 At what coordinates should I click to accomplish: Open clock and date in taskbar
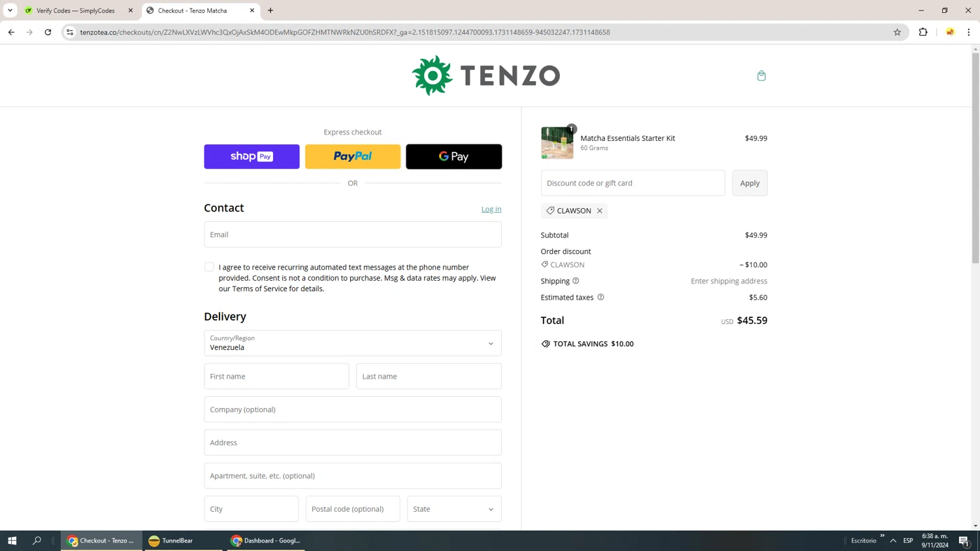(x=935, y=541)
